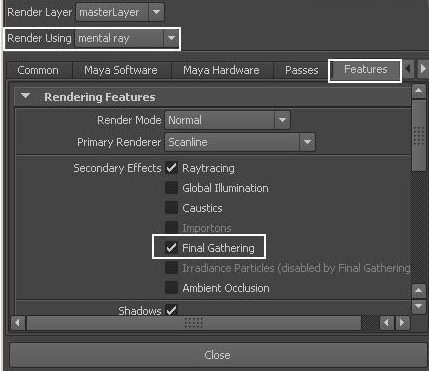Click the Close button
This screenshot has width=429, height=371.
pos(218,355)
